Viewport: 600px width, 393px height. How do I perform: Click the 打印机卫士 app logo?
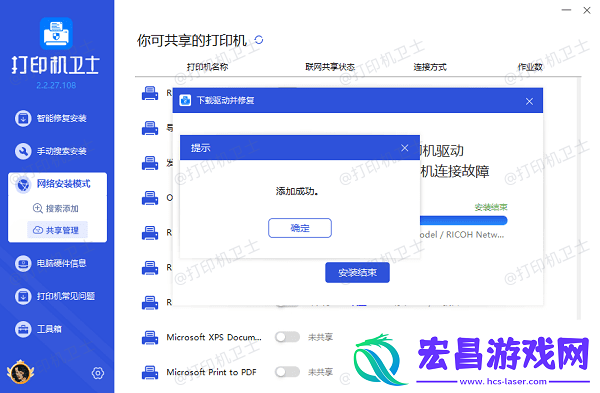click(x=56, y=34)
